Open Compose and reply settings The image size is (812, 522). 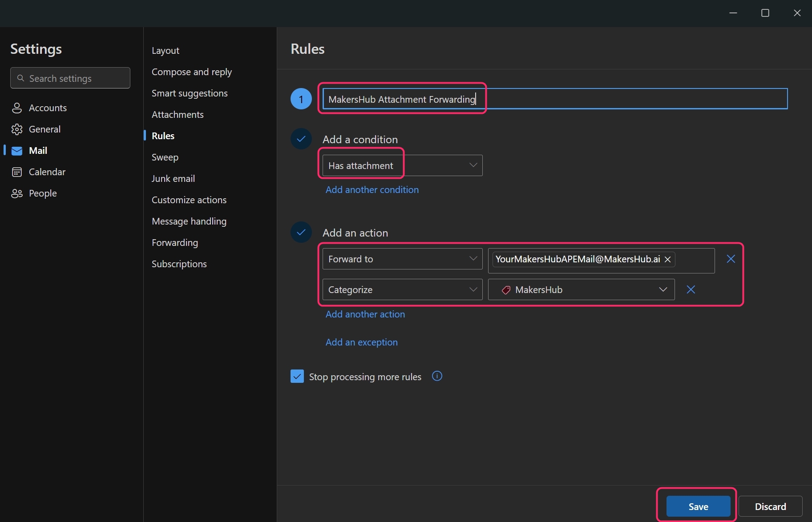click(x=192, y=72)
